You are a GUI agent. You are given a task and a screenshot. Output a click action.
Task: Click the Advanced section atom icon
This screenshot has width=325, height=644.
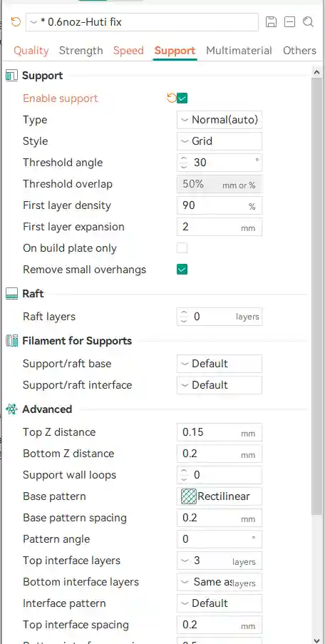click(12, 409)
